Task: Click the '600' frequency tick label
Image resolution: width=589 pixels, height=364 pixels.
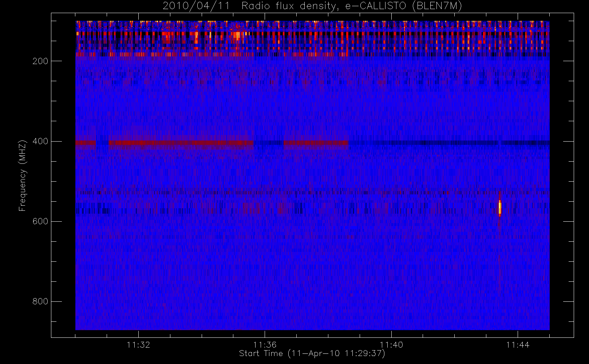Action: [40, 221]
